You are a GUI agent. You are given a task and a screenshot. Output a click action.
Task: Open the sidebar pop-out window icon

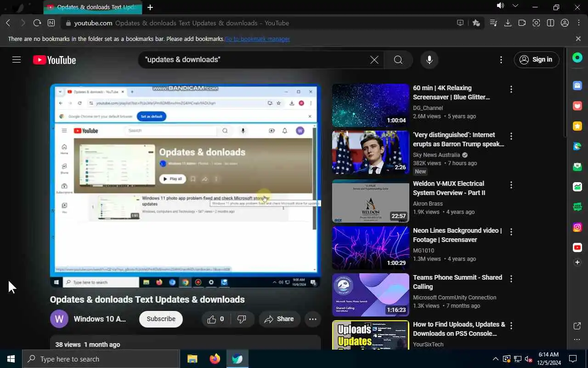[x=577, y=326]
